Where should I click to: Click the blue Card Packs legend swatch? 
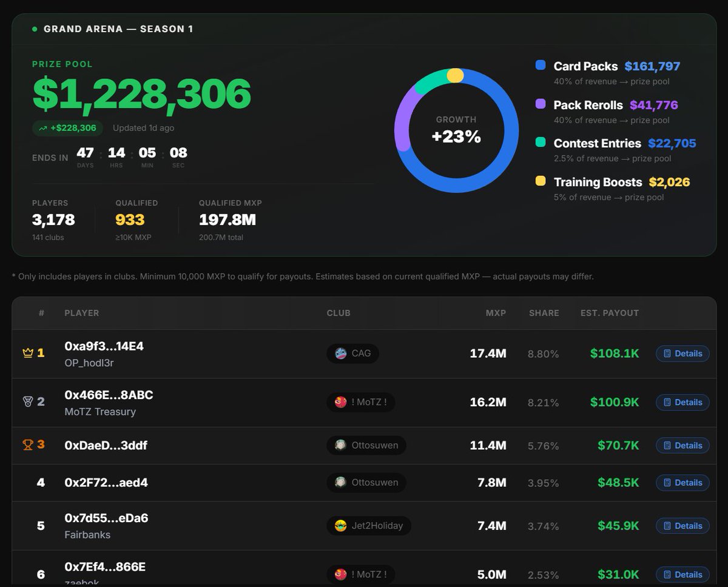(541, 65)
